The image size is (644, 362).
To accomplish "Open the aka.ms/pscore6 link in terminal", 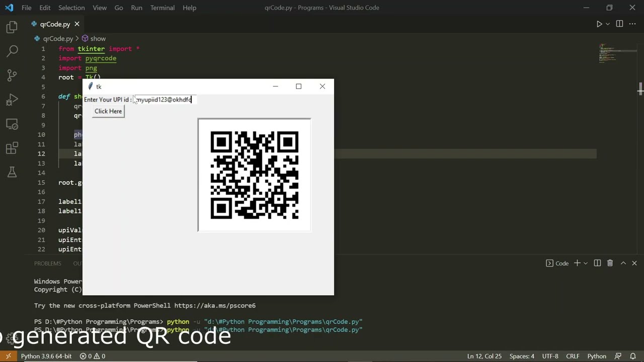I will pyautogui.click(x=215, y=305).
